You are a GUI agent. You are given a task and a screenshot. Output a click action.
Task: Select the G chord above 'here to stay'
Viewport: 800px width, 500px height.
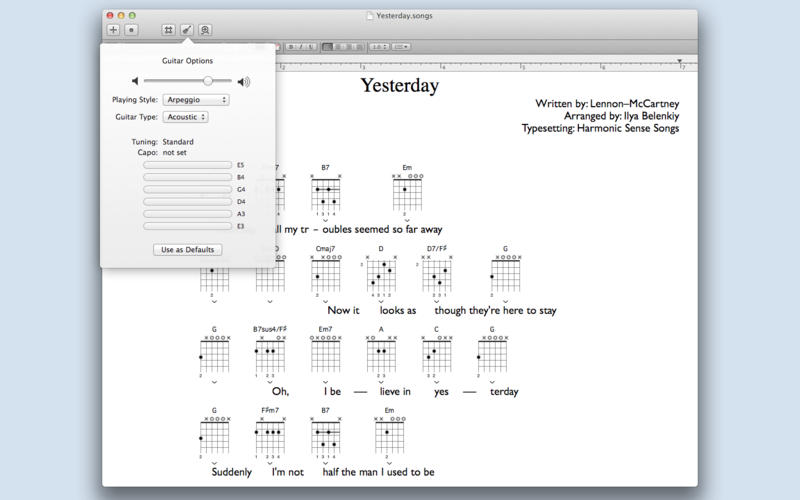(x=505, y=273)
